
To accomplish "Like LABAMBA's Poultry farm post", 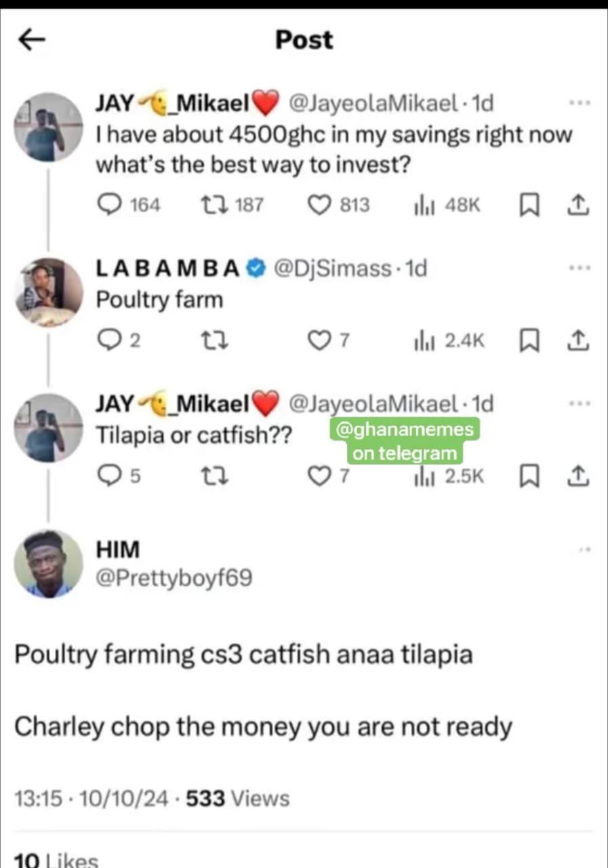I will [319, 340].
